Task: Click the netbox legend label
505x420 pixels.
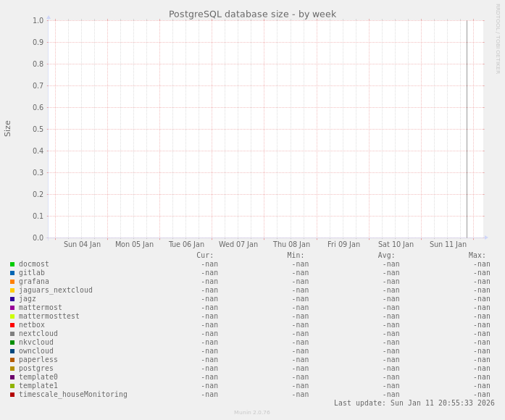Action: pos(32,325)
